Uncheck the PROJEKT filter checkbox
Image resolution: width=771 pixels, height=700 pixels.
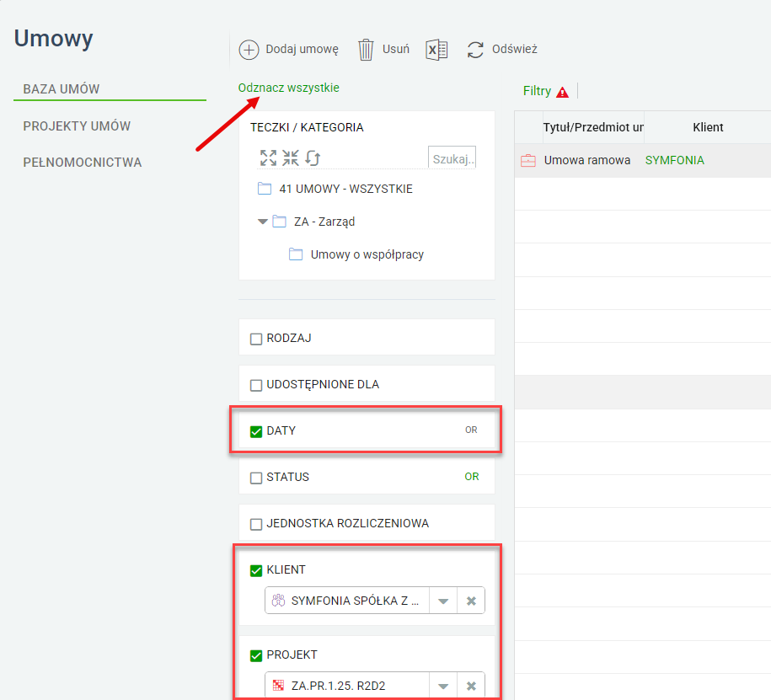(256, 655)
